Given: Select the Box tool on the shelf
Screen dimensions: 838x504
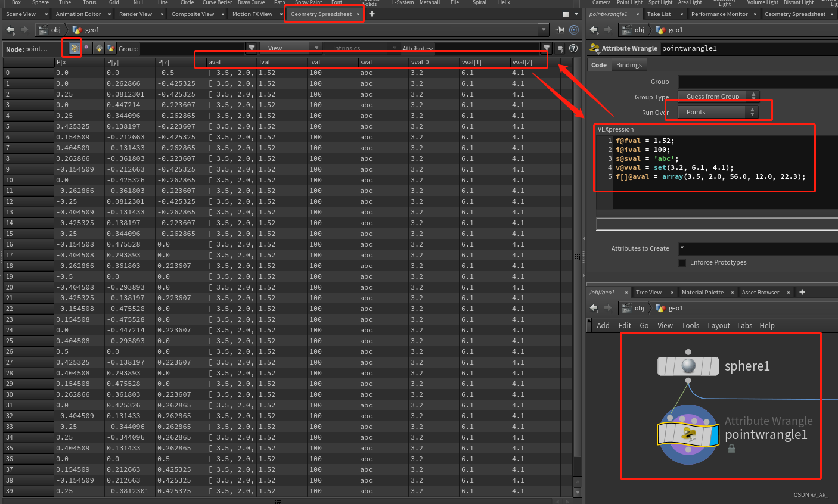Looking at the screenshot, I should (15, 2).
